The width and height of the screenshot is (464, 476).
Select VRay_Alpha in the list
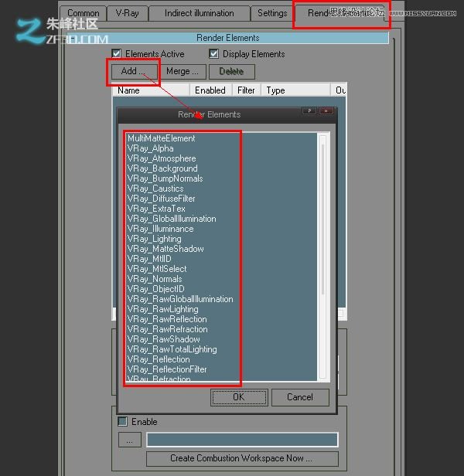point(150,148)
